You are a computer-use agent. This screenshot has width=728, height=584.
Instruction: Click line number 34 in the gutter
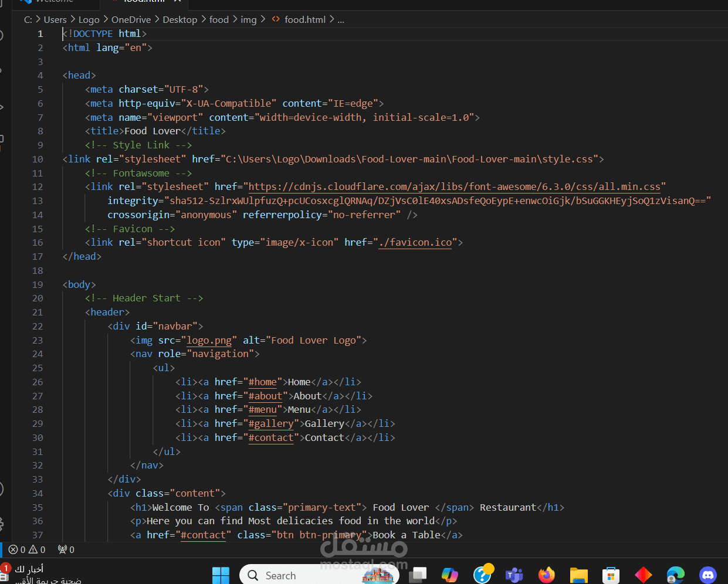click(x=38, y=493)
